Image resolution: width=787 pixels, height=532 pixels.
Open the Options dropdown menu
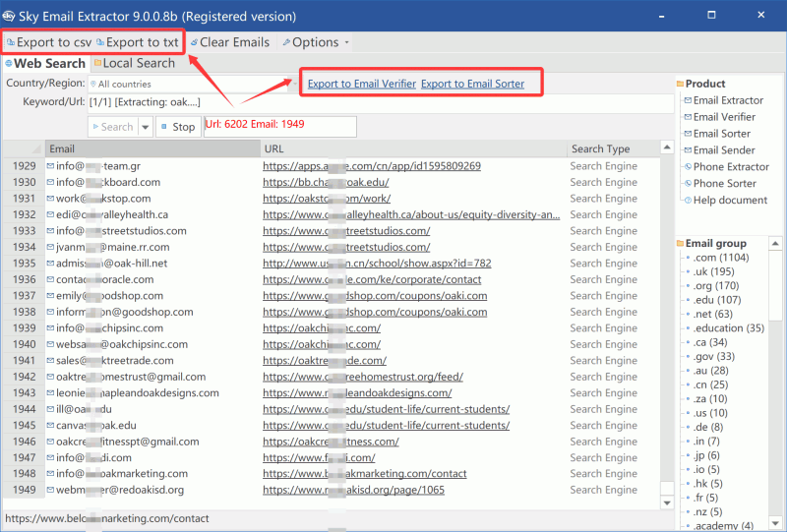(316, 42)
